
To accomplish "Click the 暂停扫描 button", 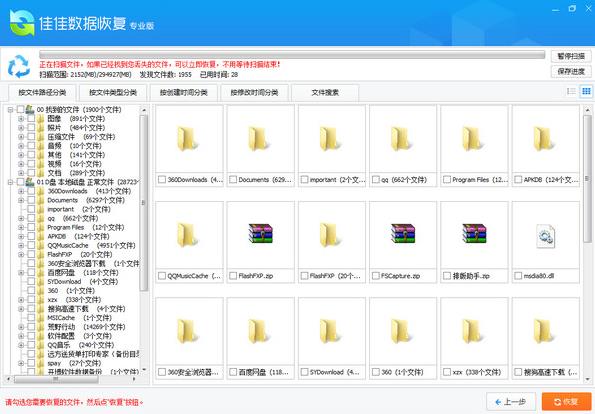I will [570, 57].
